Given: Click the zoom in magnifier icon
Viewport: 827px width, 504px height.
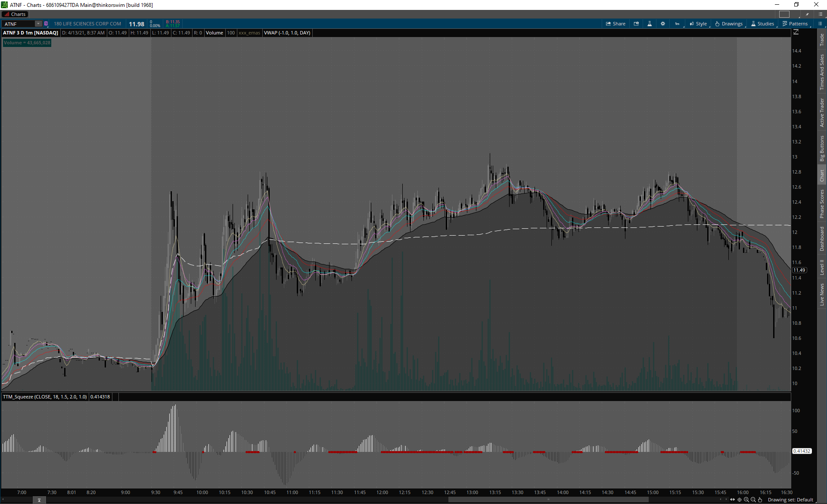Looking at the screenshot, I should (746, 500).
